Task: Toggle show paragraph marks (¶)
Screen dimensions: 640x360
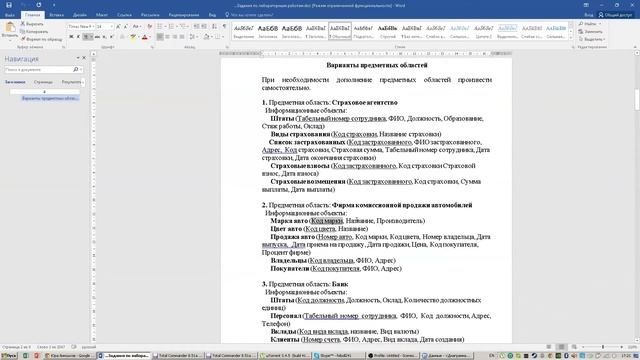Action: tap(224, 27)
